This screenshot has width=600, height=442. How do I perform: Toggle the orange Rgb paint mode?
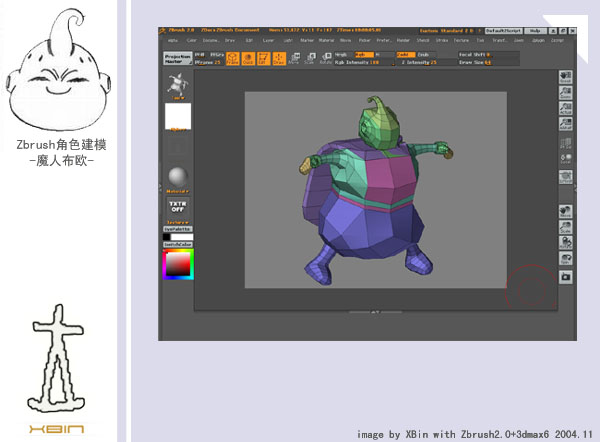click(x=364, y=55)
